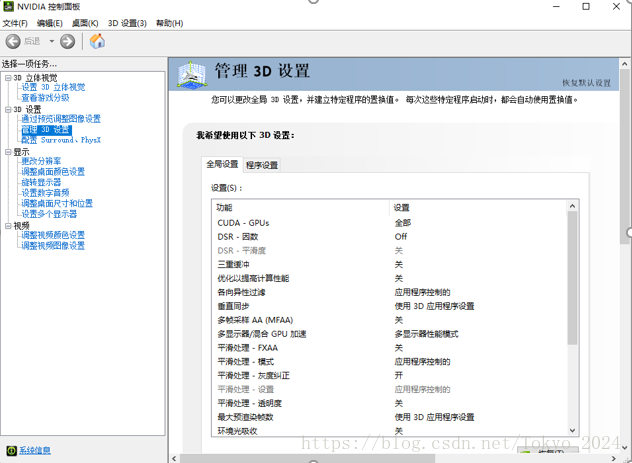Open 调整桌面颜色设置 task
632x463 pixels.
(53, 172)
